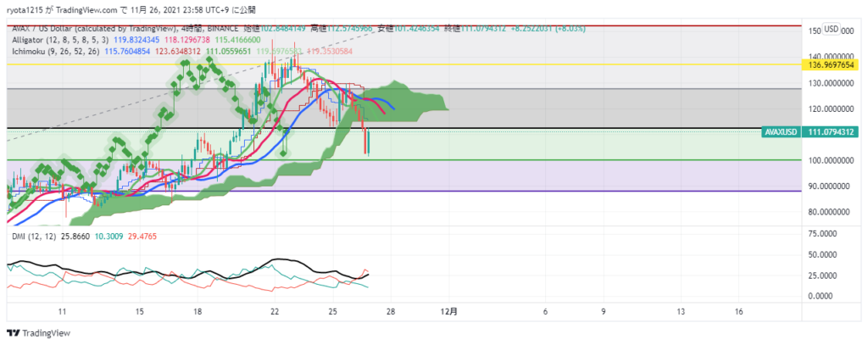Click the green Ichimoku cloud right of the candles
The height and width of the screenshot is (345, 868).
(415, 100)
